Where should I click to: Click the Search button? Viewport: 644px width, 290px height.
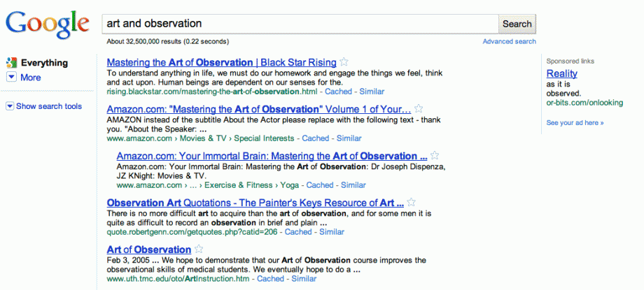517,24
